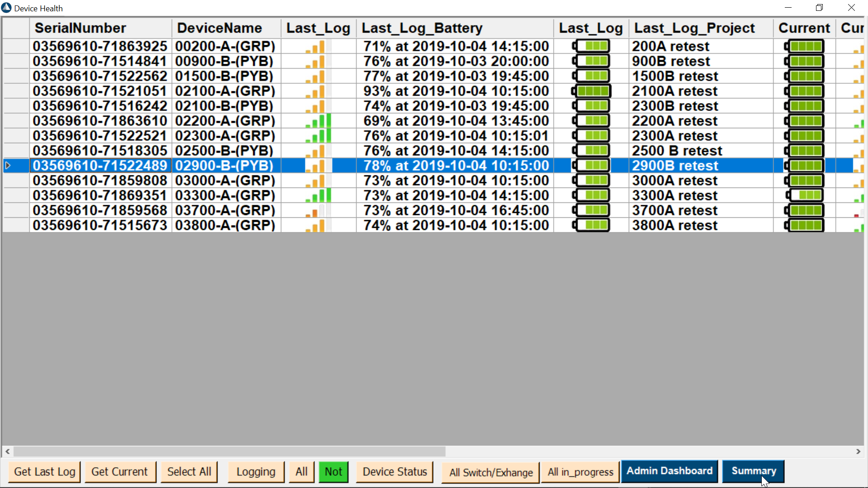Open the Admin Dashboard
Screen dimensions: 868x488
(669, 471)
